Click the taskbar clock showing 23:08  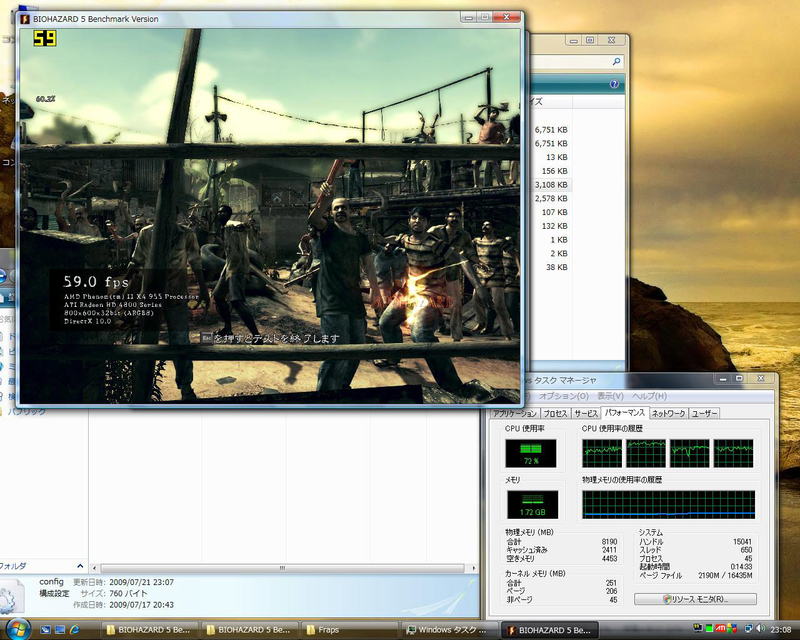pos(781,629)
